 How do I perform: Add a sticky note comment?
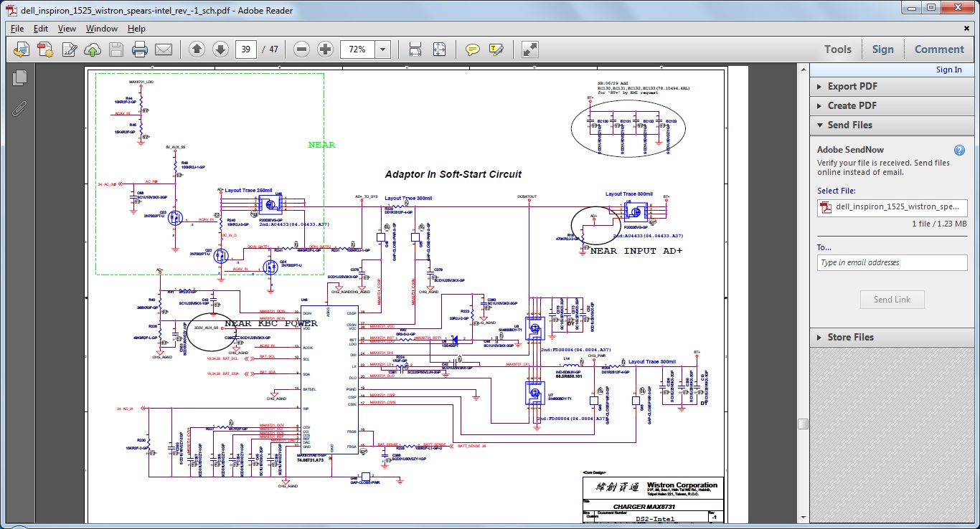click(472, 49)
